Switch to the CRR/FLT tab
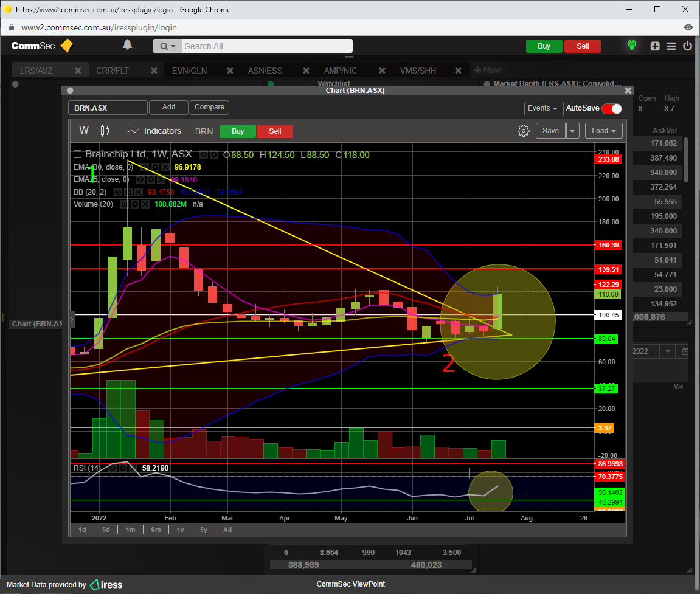The height and width of the screenshot is (594, 700). pos(112,71)
